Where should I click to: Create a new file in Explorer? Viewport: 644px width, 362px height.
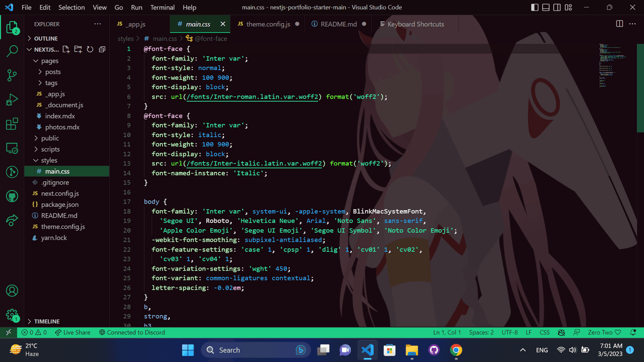pos(66,49)
